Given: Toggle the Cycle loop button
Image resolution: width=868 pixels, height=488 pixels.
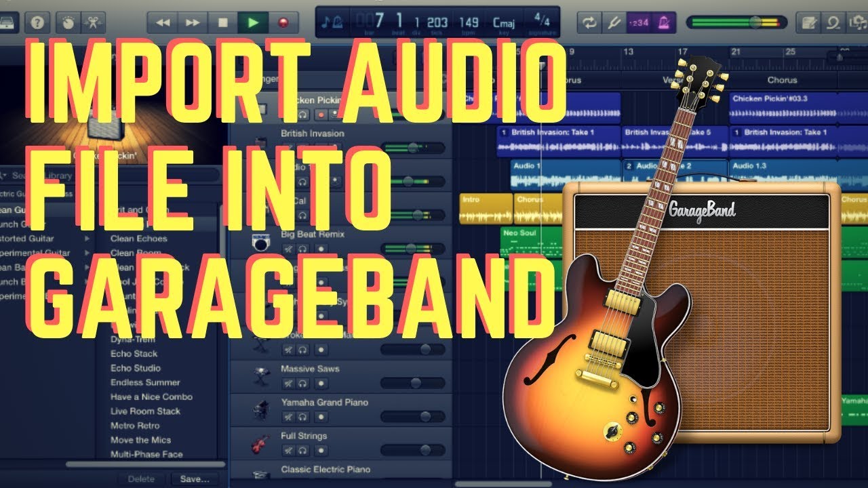Looking at the screenshot, I should click(589, 22).
